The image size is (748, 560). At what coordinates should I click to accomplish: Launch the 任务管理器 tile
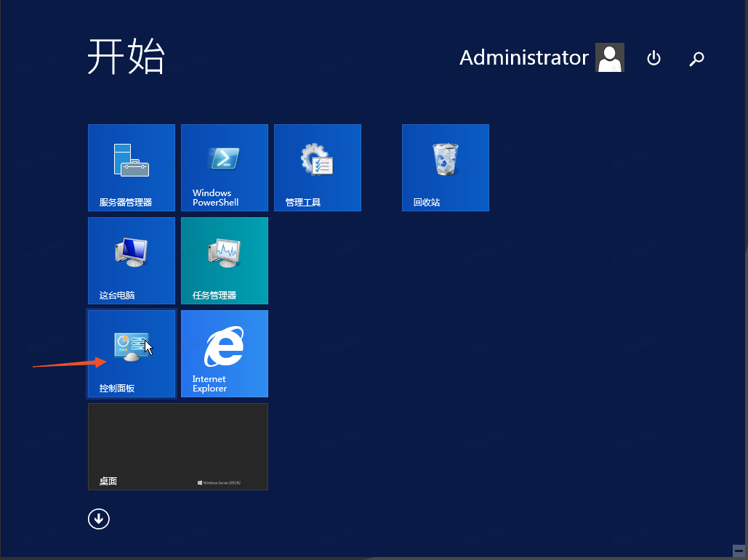click(x=224, y=260)
